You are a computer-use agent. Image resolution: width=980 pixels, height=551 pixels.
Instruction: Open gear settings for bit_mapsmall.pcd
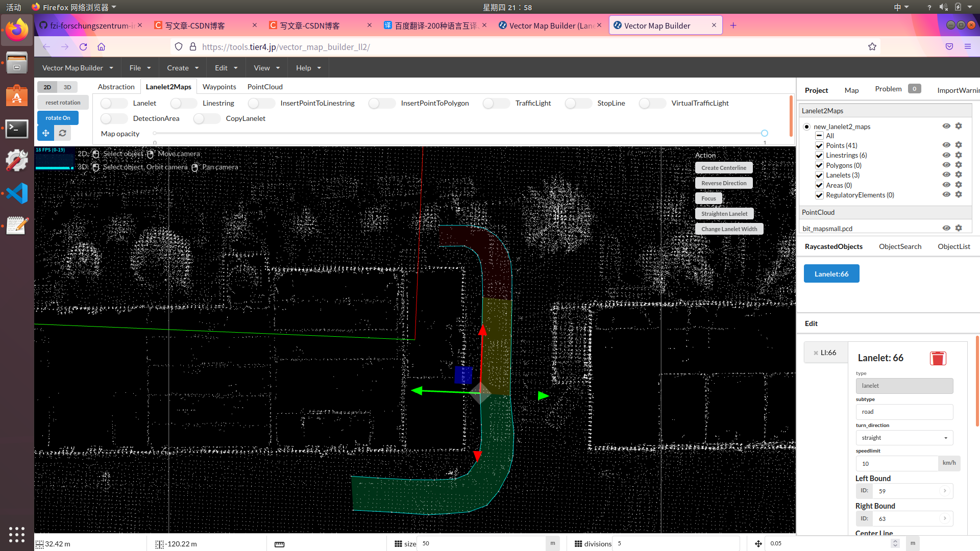tap(959, 228)
